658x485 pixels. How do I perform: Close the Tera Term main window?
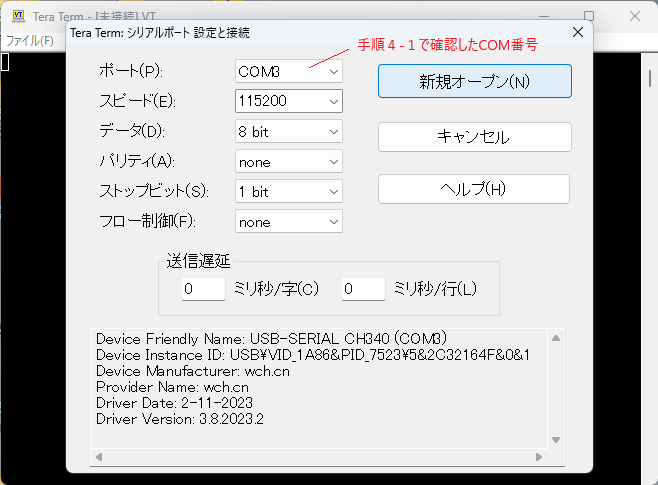[x=635, y=16]
